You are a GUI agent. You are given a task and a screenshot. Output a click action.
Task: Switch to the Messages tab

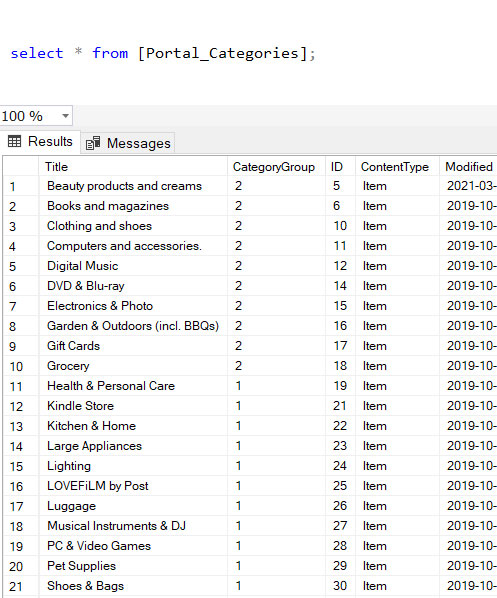[128, 143]
